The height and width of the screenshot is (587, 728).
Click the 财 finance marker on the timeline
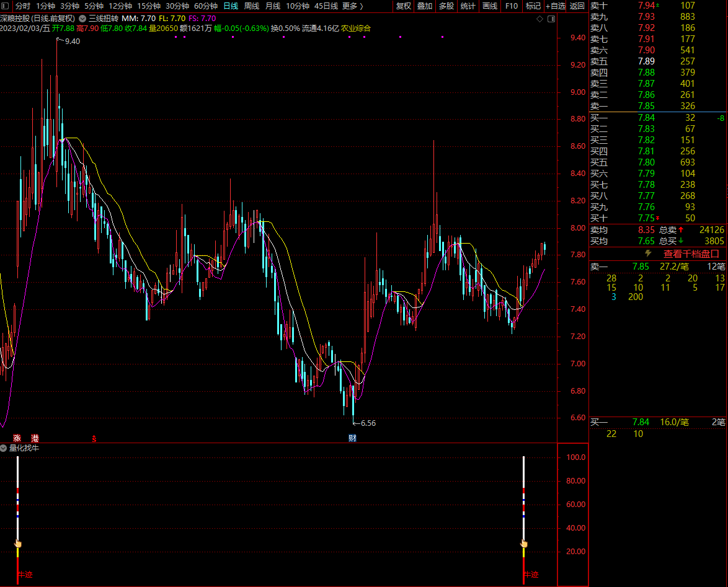[x=352, y=438]
